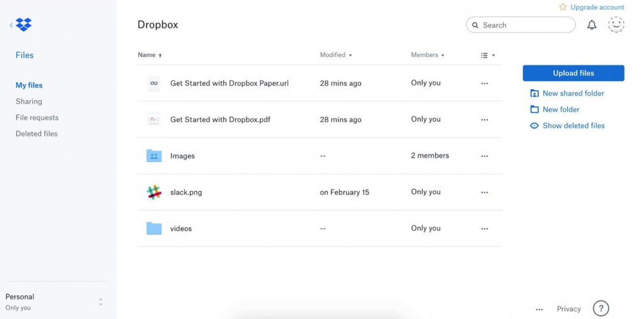Click Show deleted files link
The height and width of the screenshot is (319, 644).
click(x=574, y=126)
